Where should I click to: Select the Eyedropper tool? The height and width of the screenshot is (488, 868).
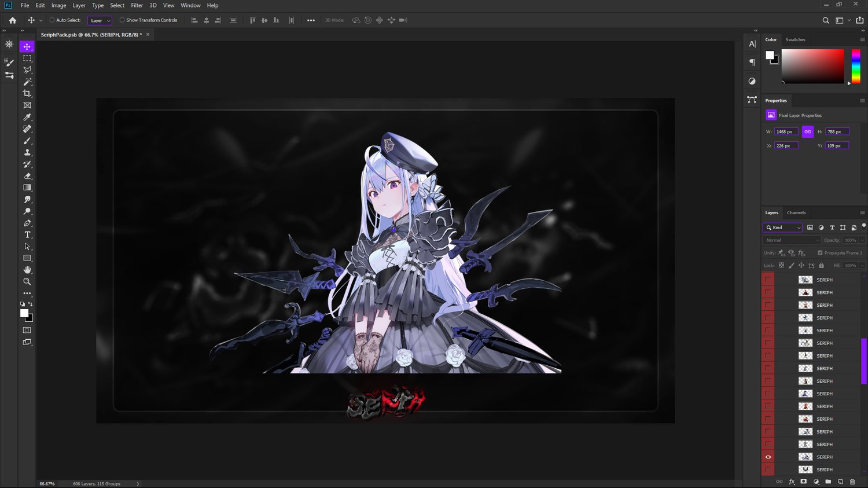(x=27, y=118)
